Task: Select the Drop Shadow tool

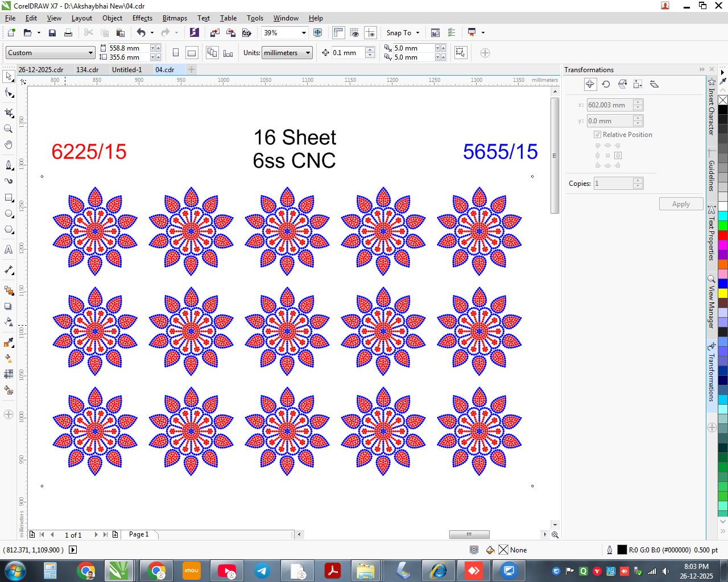Action: coord(9,306)
